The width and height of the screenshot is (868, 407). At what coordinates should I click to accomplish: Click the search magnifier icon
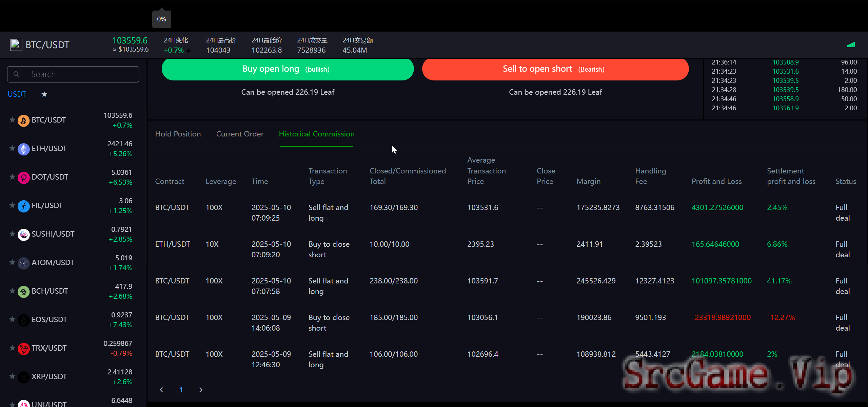tap(16, 74)
